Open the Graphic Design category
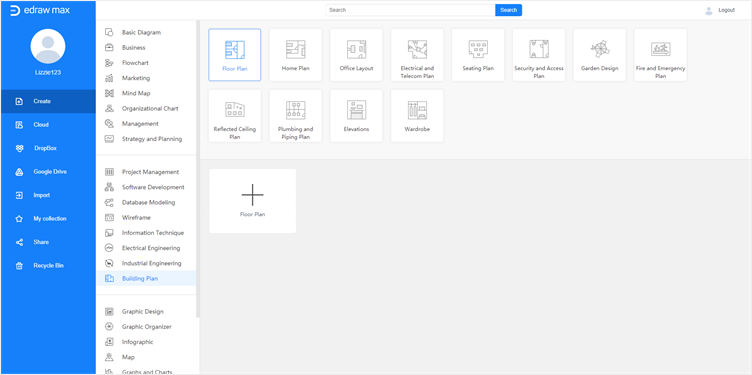This screenshot has width=752, height=375. click(x=146, y=312)
